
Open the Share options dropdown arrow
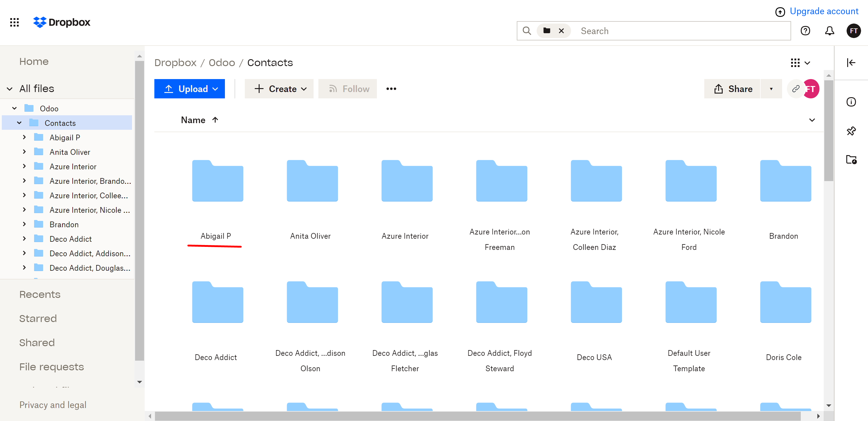(771, 89)
